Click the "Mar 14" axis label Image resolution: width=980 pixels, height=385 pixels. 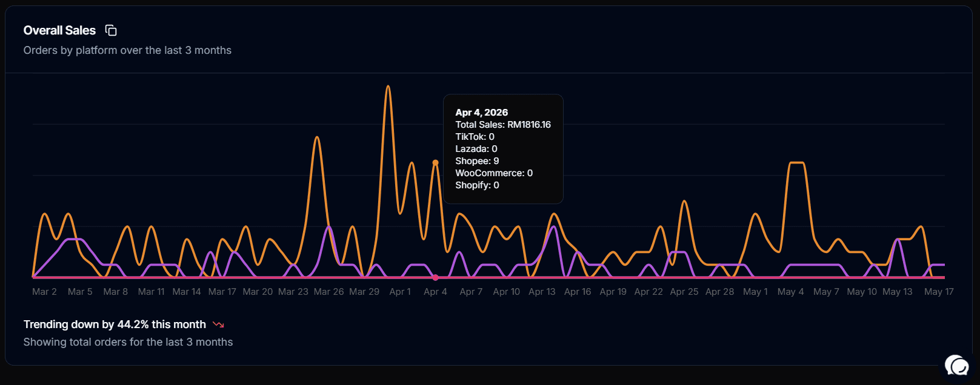187,292
